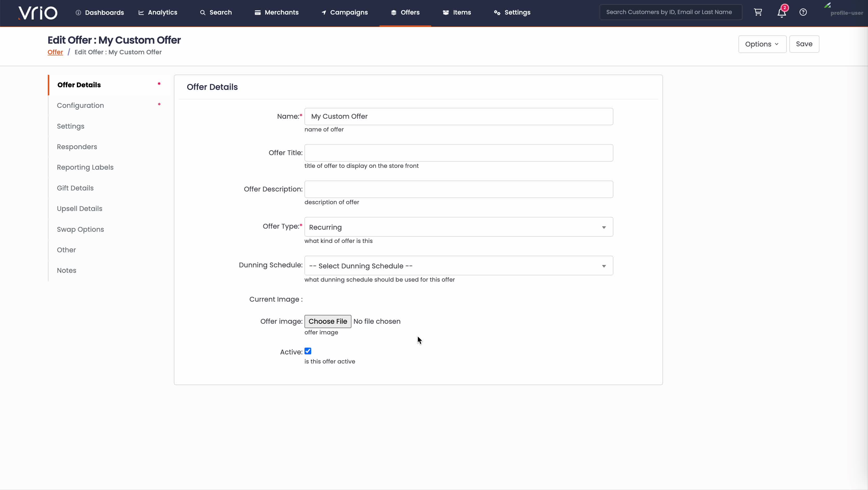Open notifications bell icon
868x490 pixels.
(x=782, y=12)
